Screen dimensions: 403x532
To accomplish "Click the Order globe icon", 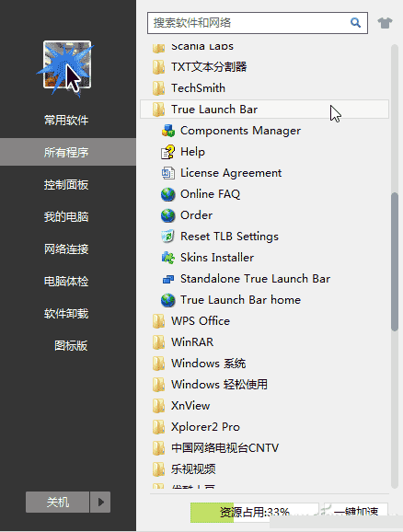I will 167,215.
